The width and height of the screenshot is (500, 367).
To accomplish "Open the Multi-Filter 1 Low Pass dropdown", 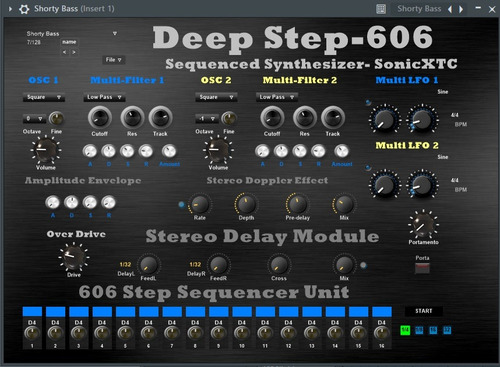I will point(104,97).
